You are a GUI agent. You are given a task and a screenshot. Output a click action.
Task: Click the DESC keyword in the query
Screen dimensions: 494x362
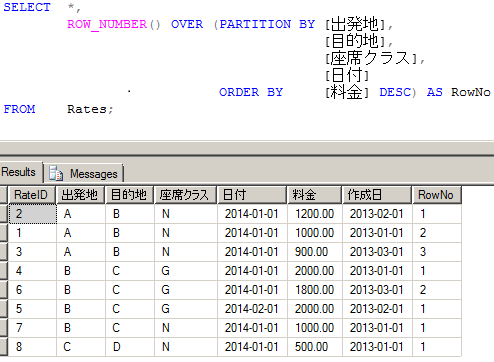click(x=395, y=92)
